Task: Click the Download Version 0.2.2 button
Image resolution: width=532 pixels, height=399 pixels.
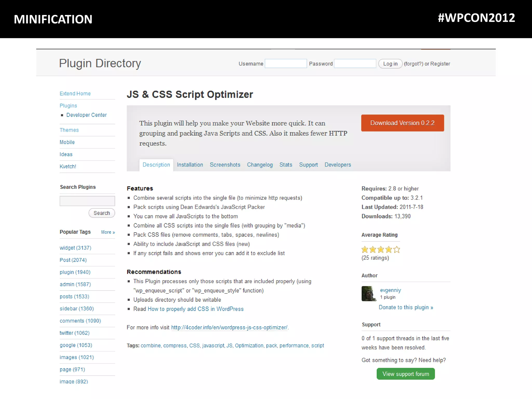Action: pos(402,123)
